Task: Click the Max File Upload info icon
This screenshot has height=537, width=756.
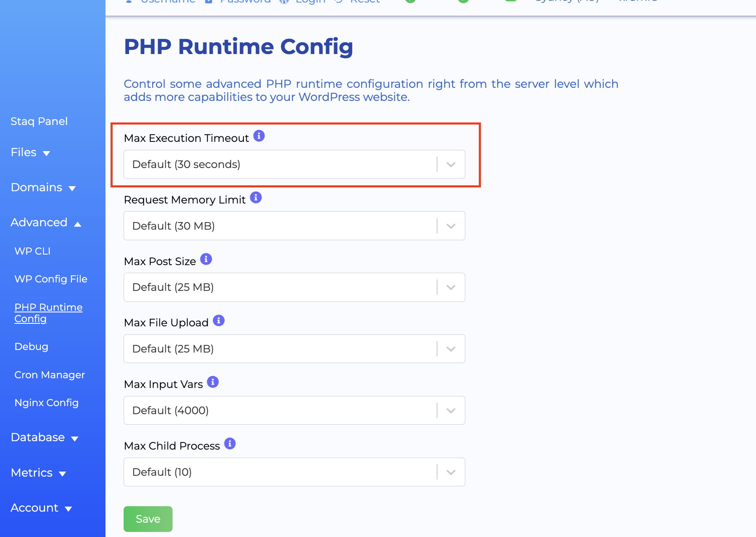Action: [219, 320]
